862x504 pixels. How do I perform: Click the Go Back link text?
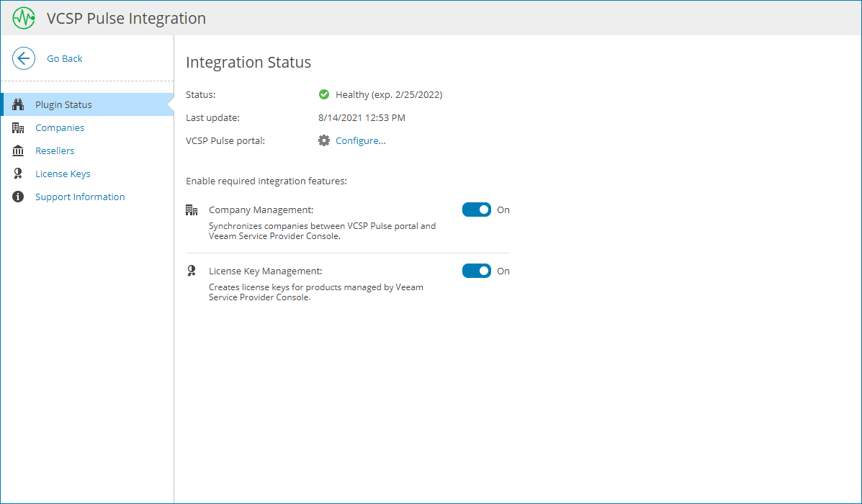point(65,58)
